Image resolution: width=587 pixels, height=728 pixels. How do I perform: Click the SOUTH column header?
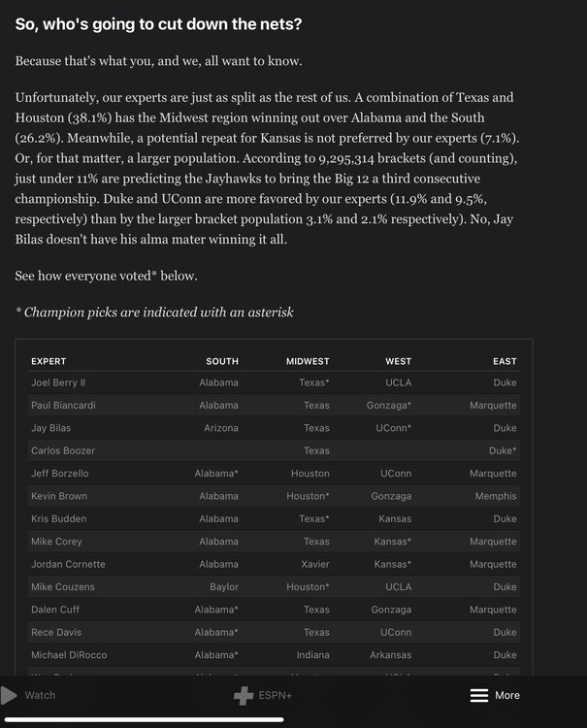pyautogui.click(x=222, y=361)
